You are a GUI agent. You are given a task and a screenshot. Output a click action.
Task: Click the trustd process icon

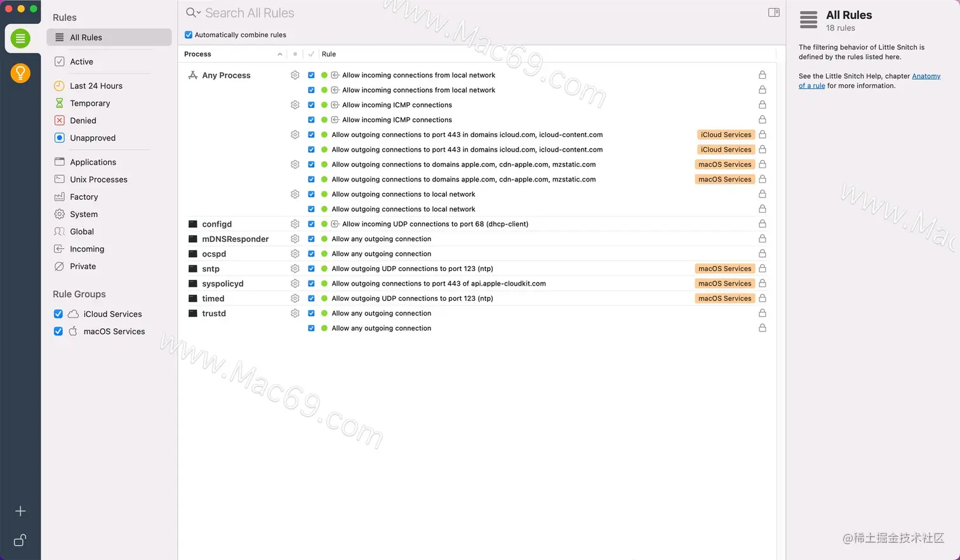(x=193, y=314)
